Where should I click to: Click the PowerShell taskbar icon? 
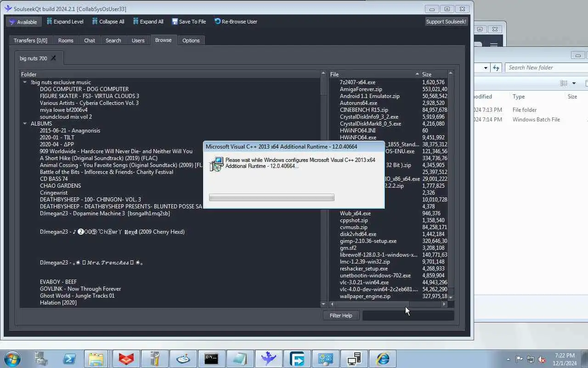click(x=69, y=359)
